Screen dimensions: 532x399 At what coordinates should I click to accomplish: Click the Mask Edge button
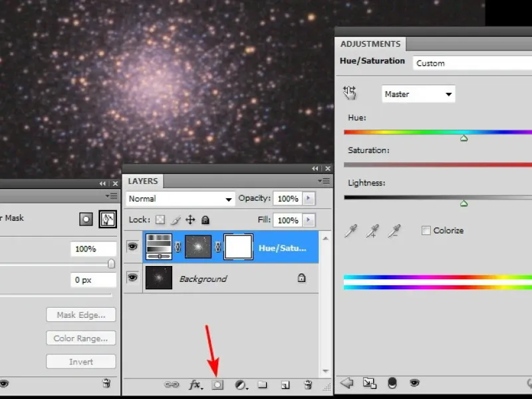point(80,315)
